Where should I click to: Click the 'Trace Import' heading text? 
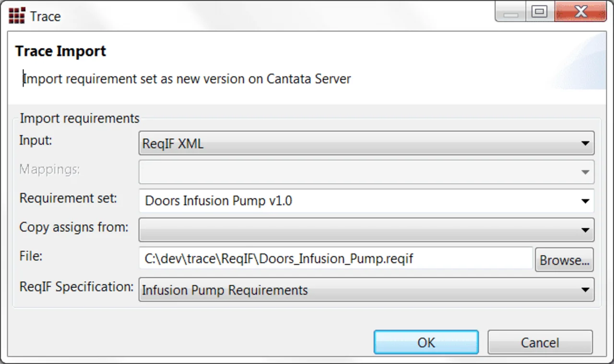[x=60, y=51]
